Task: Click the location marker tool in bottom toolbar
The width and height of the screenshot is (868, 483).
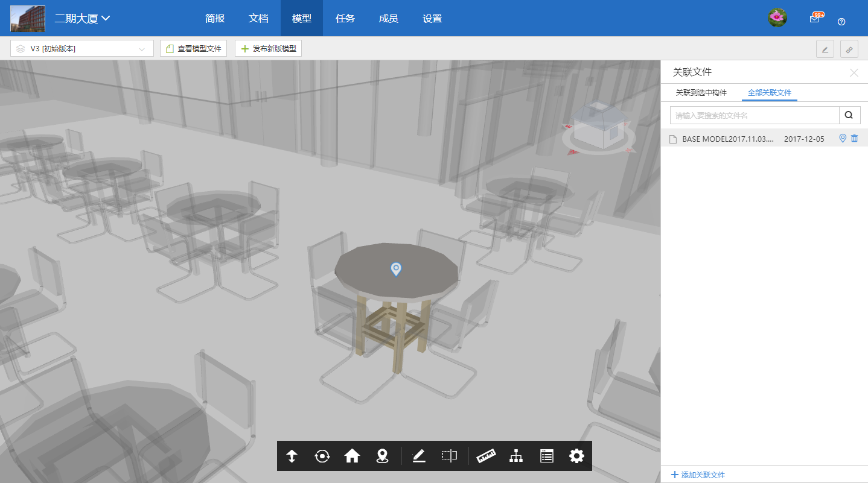Action: pos(381,456)
